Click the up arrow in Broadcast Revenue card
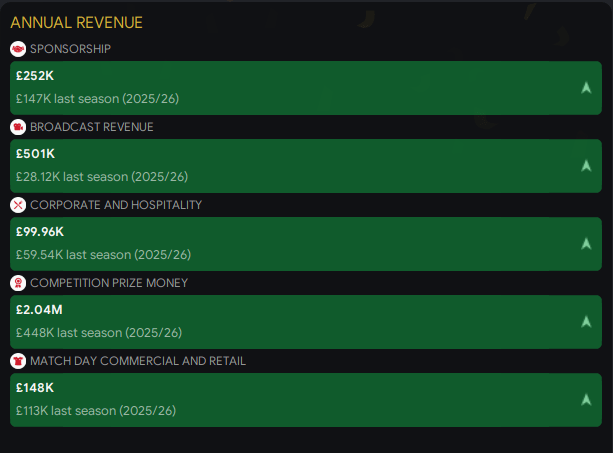 click(586, 166)
